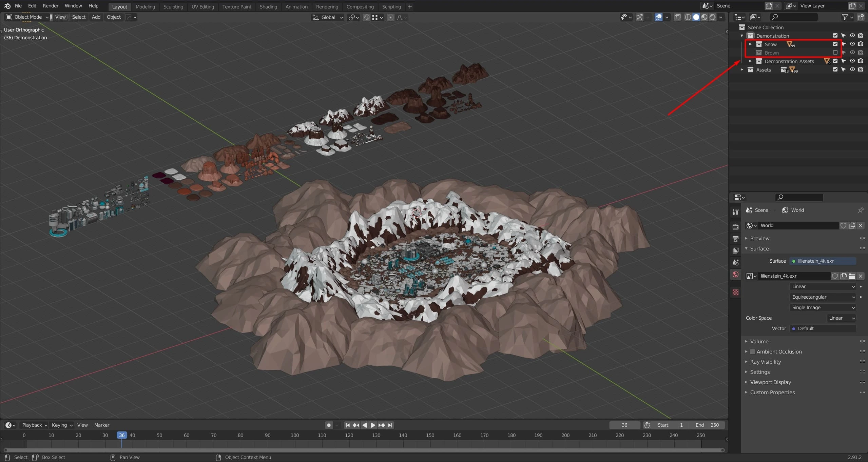Click the Surface lilienstein_4k.exr field
The width and height of the screenshot is (868, 462).
(823, 261)
